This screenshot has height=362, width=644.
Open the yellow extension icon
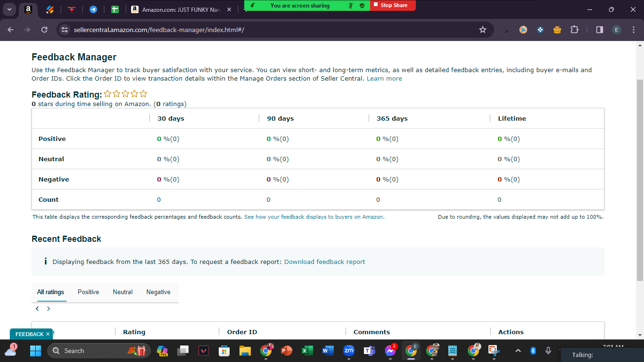click(557, 30)
